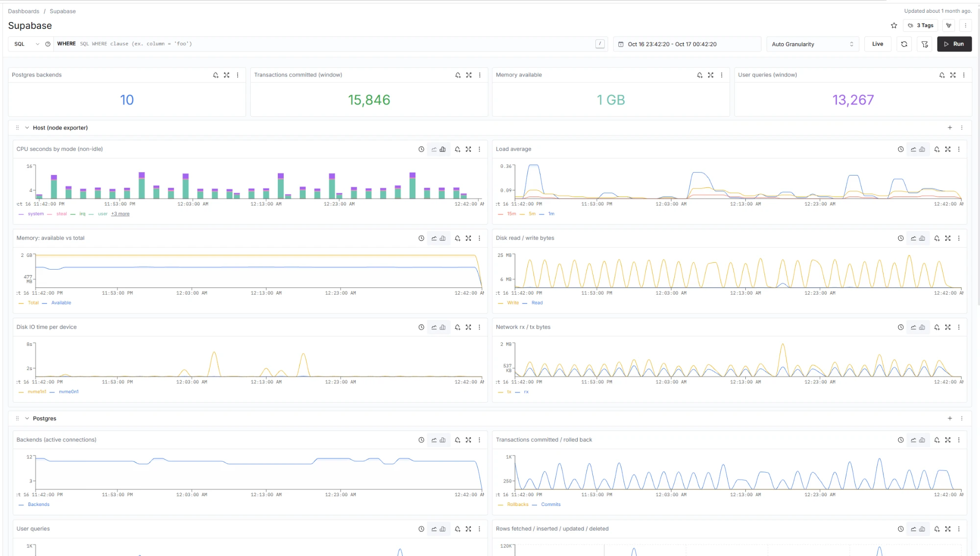Screen dimensions: 980x556
Task: Click the Supabase breadcrumb
Action: [x=63, y=11]
